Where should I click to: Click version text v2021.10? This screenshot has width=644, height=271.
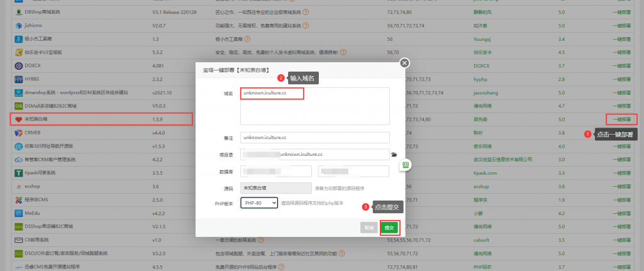coord(162,92)
